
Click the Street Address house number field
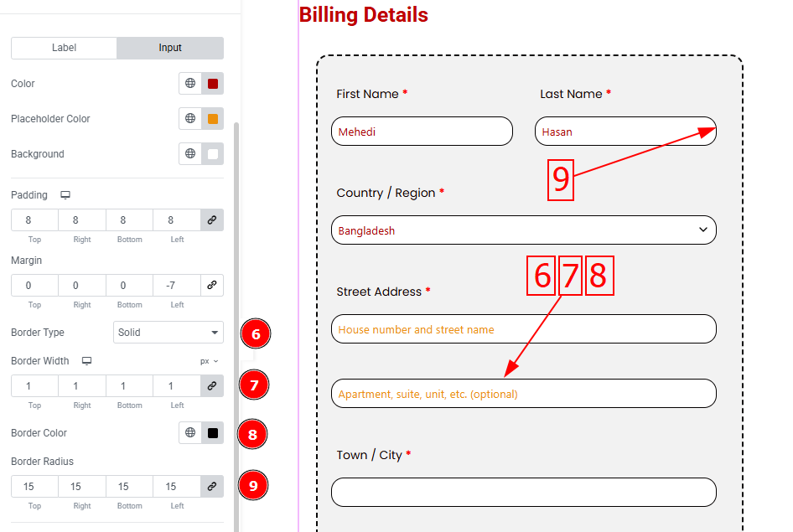[523, 329]
